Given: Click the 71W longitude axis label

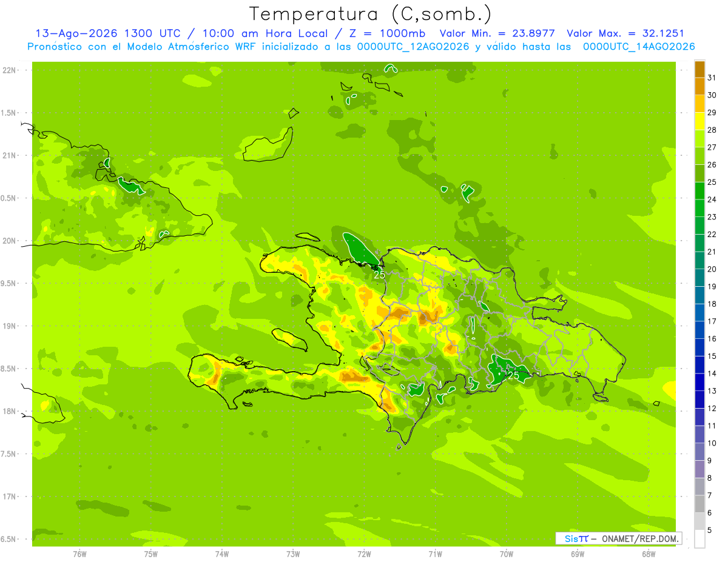Looking at the screenshot, I should 435,554.
